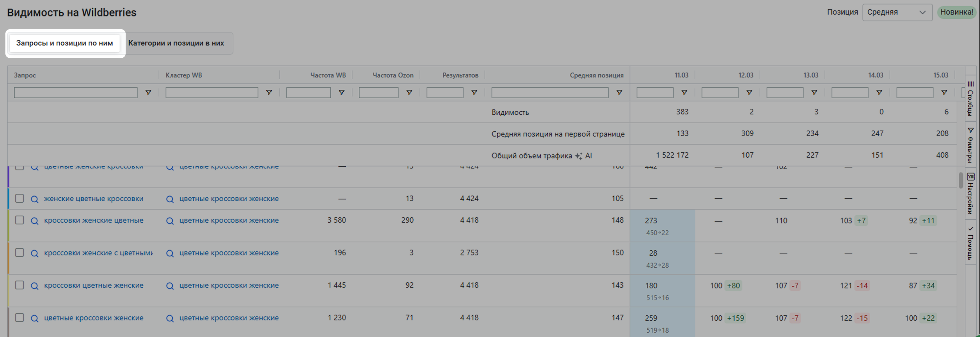Click traffic volume value 1 522 172

tap(672, 155)
